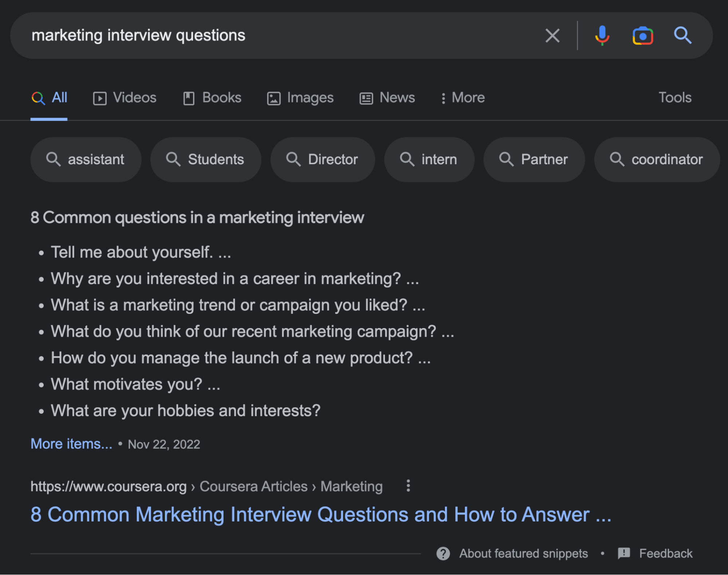Open the Coursera marketing interview questions article
This screenshot has height=575, width=728.
coord(320,515)
